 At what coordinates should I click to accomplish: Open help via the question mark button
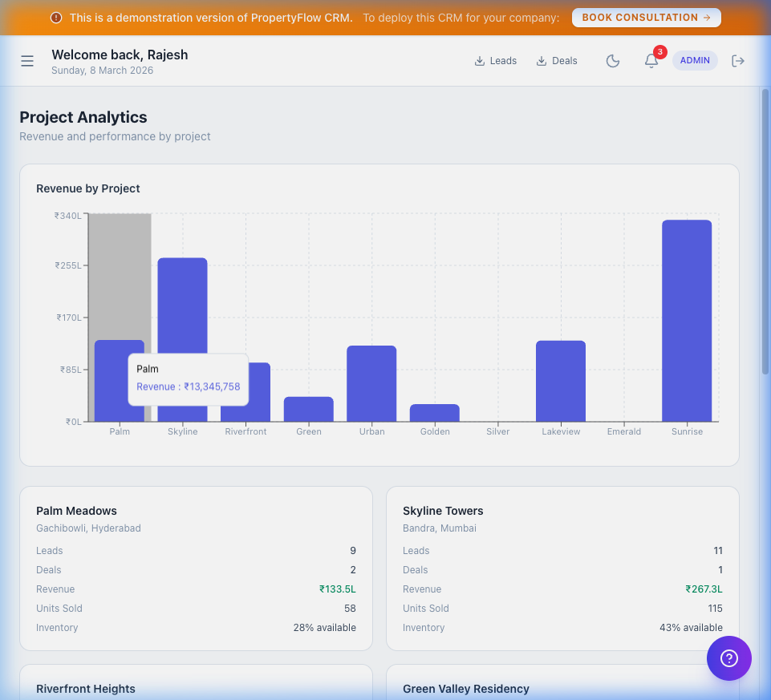pyautogui.click(x=728, y=658)
